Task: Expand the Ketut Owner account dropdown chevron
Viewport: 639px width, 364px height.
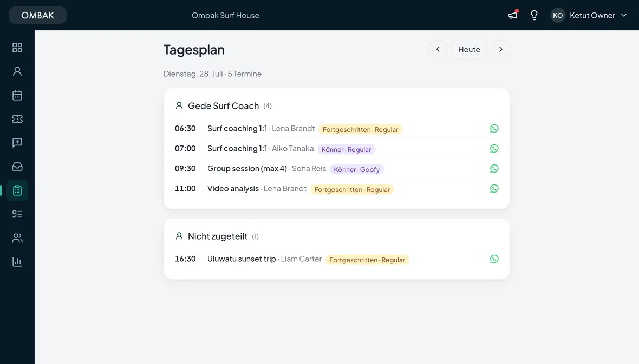Action: (x=623, y=16)
